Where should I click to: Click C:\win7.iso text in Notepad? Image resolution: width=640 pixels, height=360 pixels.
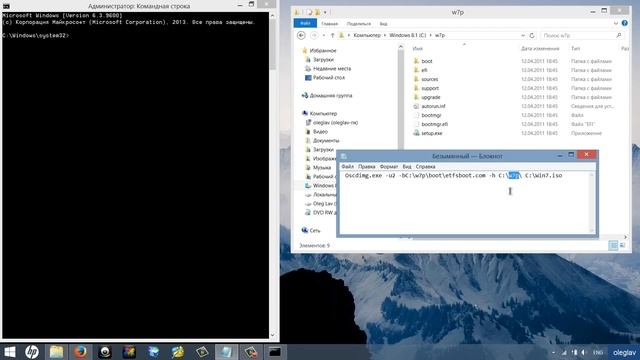pyautogui.click(x=543, y=176)
